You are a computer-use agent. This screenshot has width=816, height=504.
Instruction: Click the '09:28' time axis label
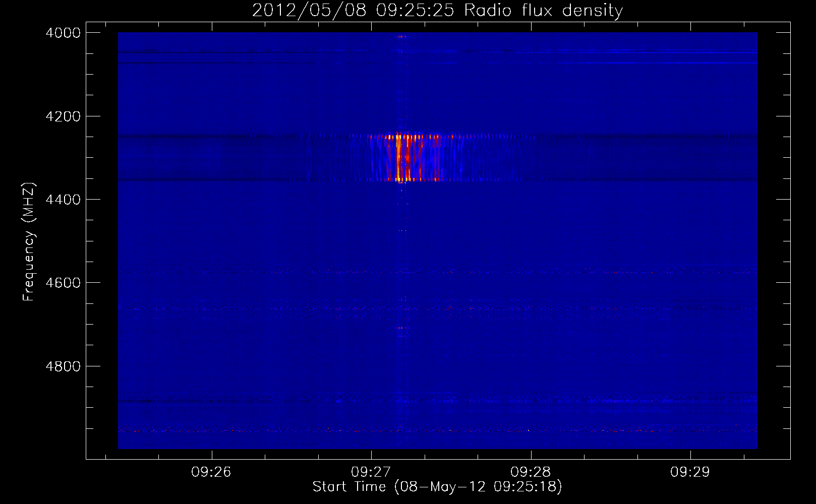click(531, 472)
